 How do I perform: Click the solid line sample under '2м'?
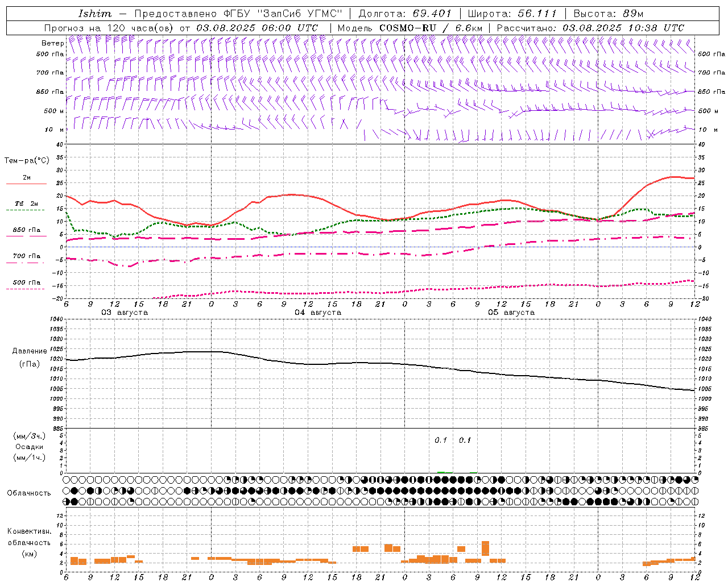click(x=26, y=184)
